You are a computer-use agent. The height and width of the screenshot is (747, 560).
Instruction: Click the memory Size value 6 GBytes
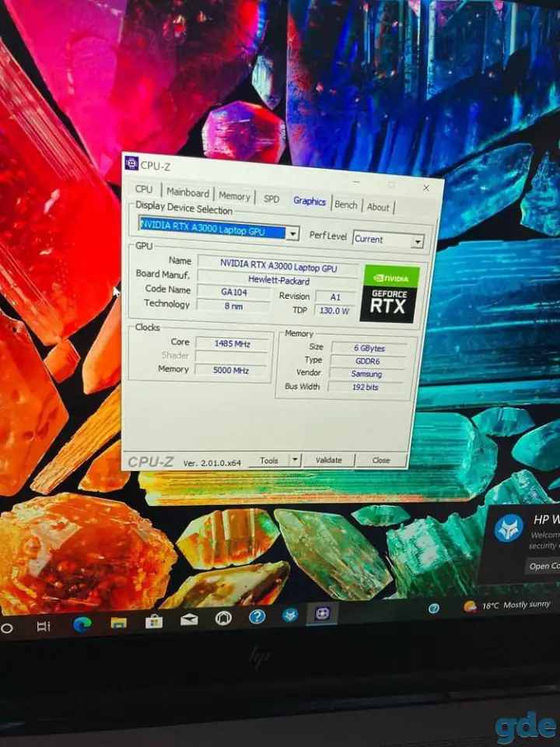(369, 349)
